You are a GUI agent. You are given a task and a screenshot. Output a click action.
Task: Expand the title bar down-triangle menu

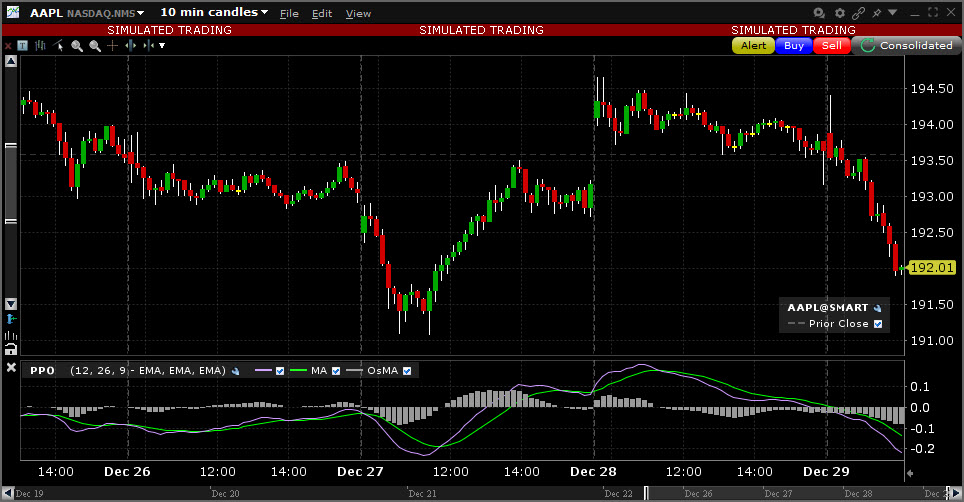893,12
